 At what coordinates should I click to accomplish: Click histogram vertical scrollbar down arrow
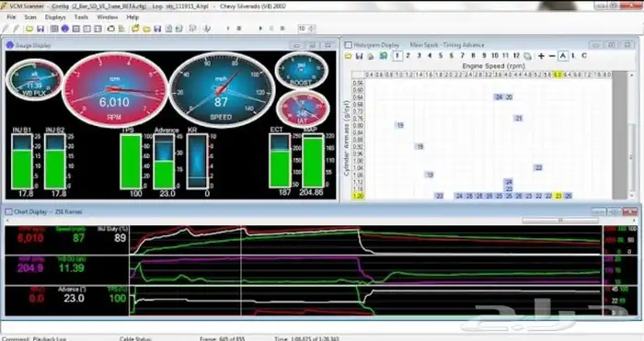(x=632, y=196)
